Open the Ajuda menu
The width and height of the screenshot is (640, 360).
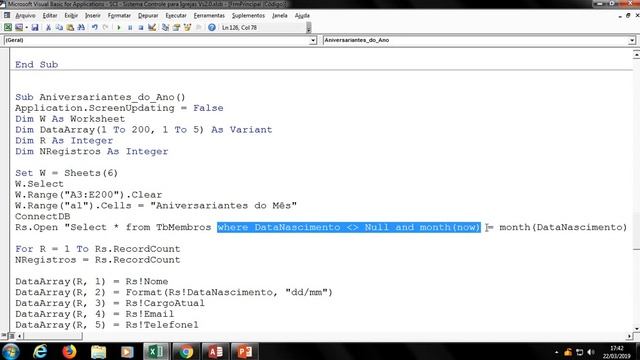coord(302,16)
